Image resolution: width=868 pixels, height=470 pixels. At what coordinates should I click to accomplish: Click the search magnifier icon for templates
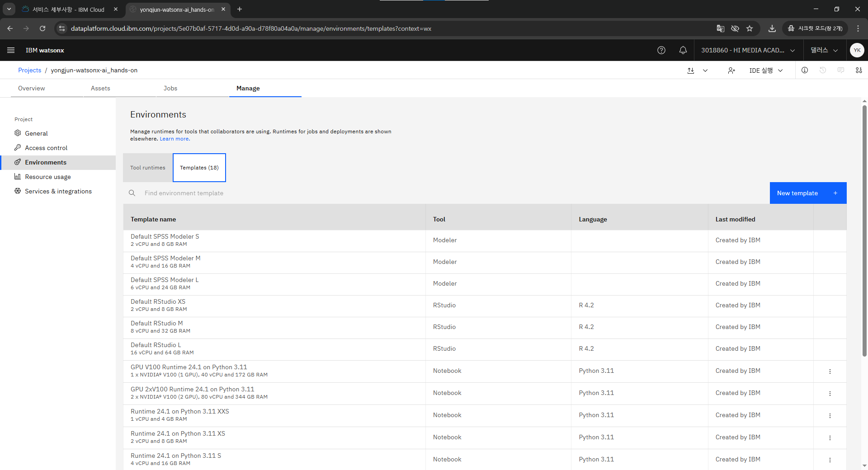tap(132, 193)
